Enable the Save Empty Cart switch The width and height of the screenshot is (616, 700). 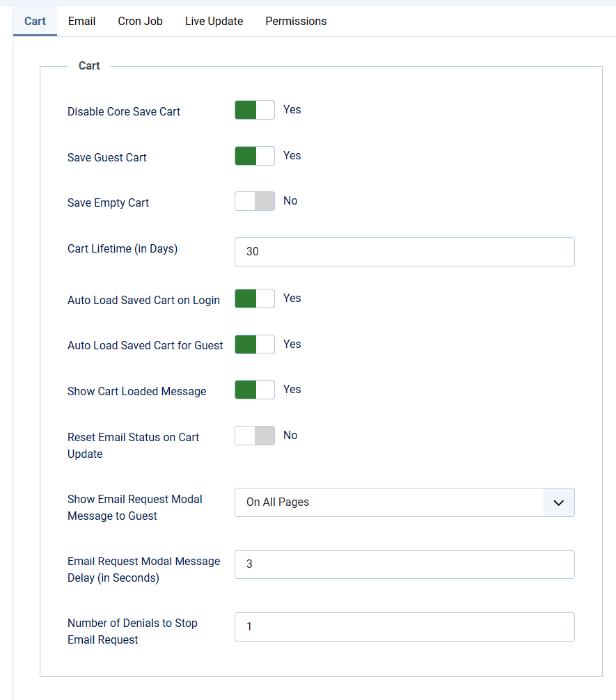[255, 201]
